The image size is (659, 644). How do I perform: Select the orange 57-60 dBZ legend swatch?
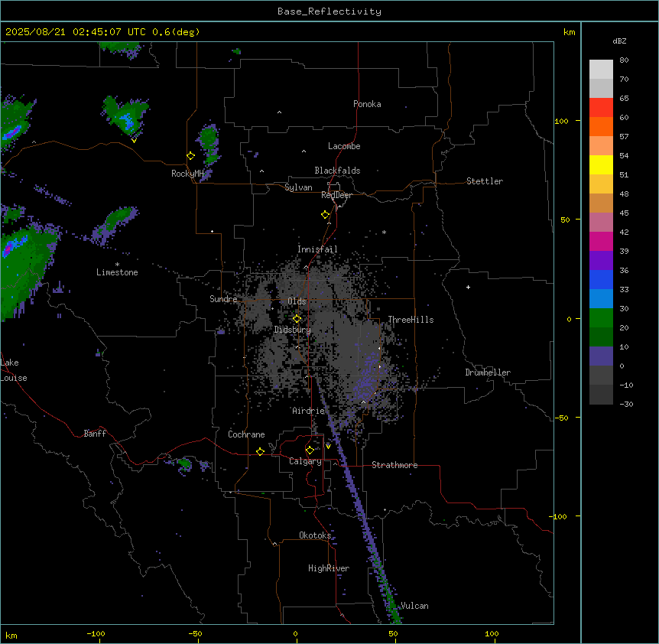[x=601, y=126]
